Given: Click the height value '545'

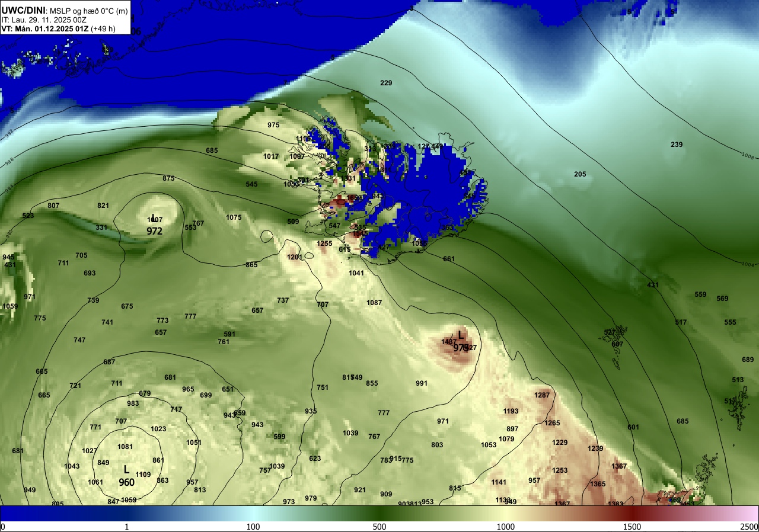Looking at the screenshot, I should (251, 184).
